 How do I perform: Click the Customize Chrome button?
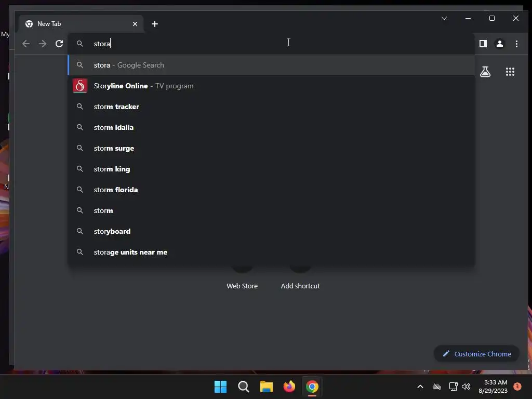[x=477, y=354]
